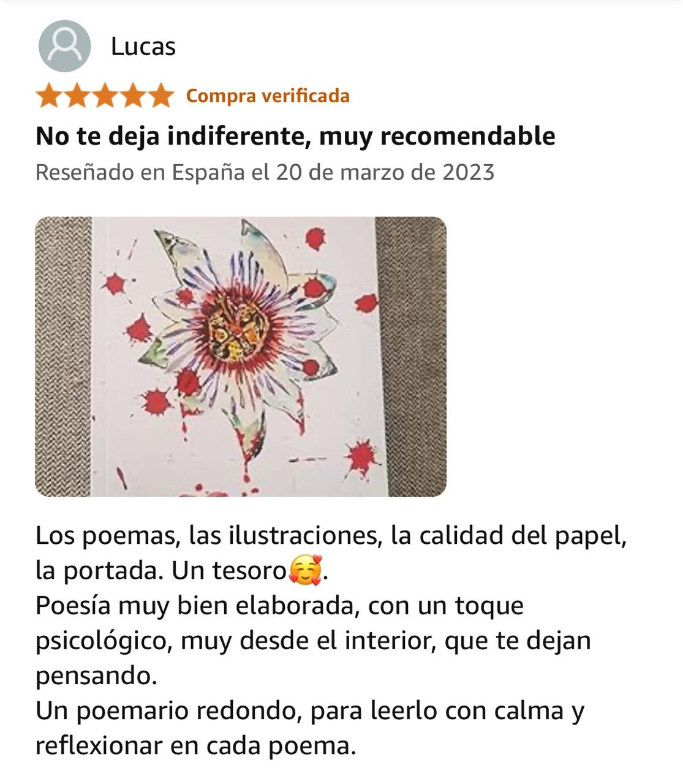Click the fourth orange rating star

(x=133, y=96)
